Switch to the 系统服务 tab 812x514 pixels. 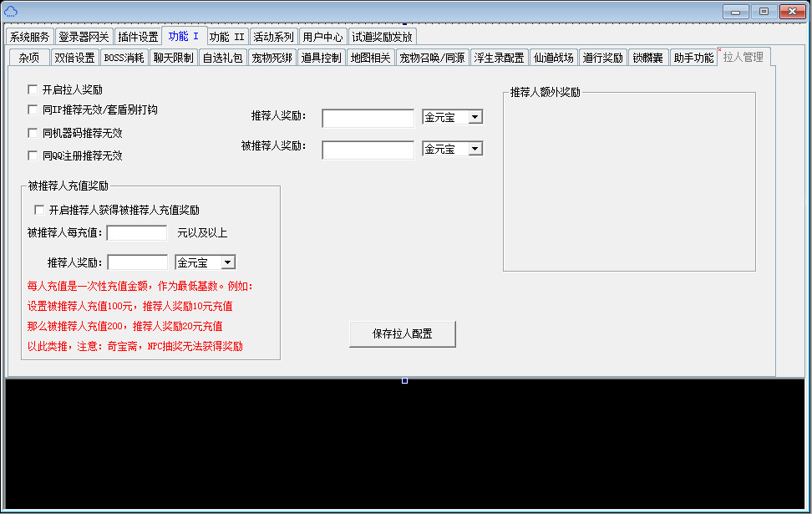pyautogui.click(x=30, y=37)
